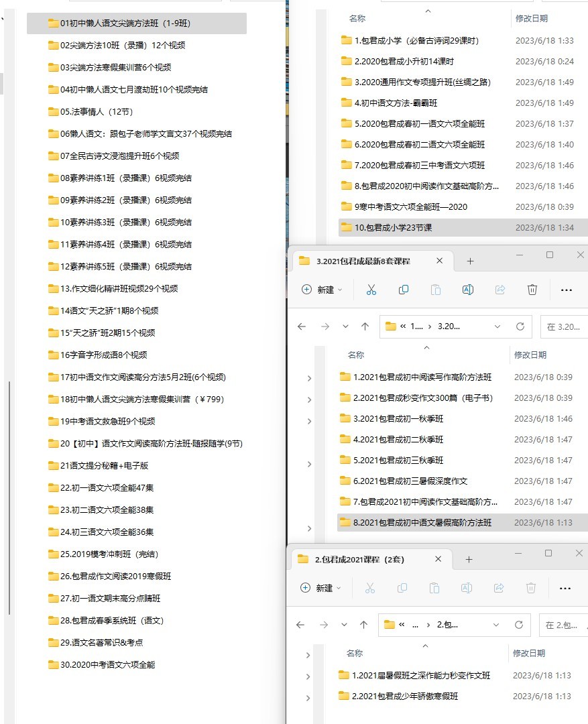
Task: Select folder 2.2021包君成秒变作文300篇（电子书）
Action: point(416,398)
